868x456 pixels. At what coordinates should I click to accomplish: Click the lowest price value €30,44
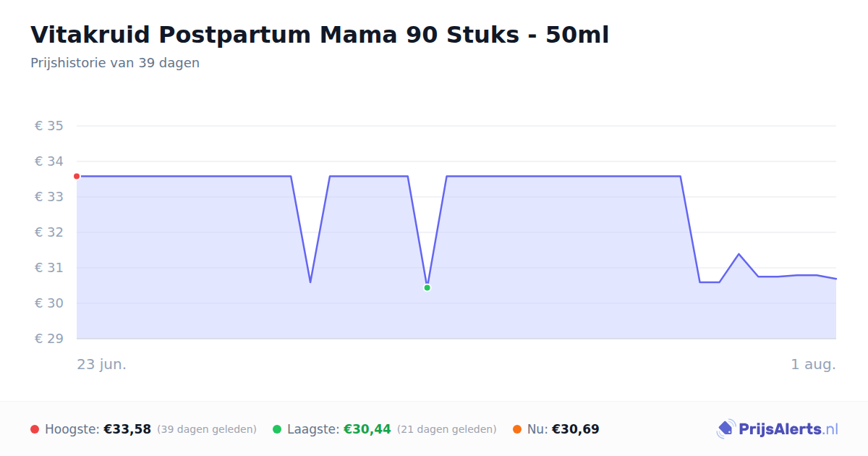click(367, 429)
